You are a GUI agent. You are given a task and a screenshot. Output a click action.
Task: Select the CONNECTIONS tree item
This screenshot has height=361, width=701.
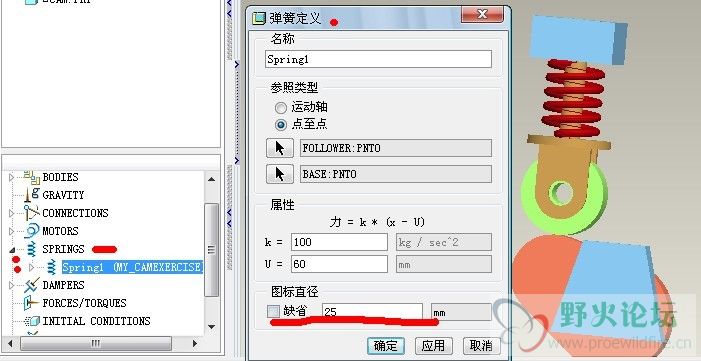pyautogui.click(x=75, y=213)
